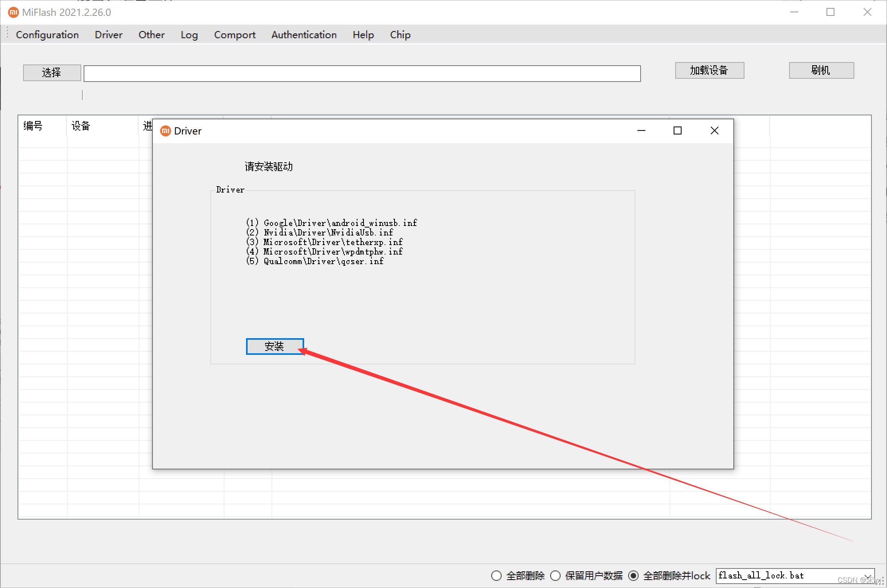
Task: Maximize the Driver dialog window
Action: (678, 130)
